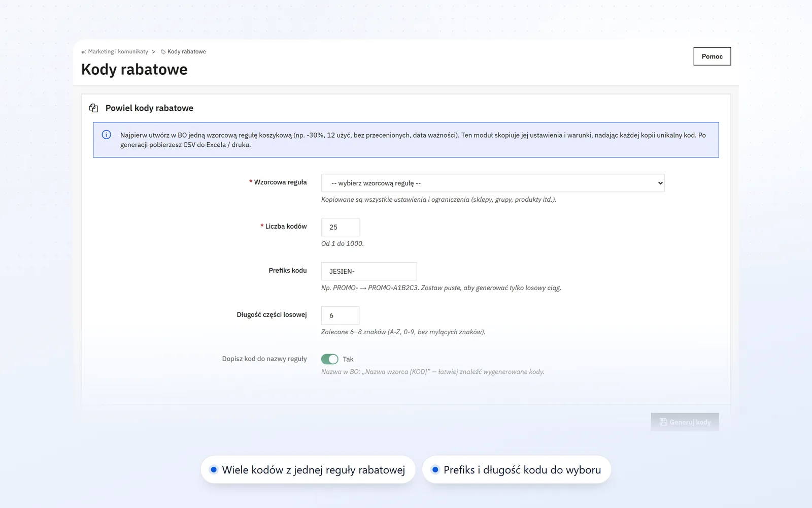
Task: Open the Wzorcowa reguła dropdown
Action: 493,183
